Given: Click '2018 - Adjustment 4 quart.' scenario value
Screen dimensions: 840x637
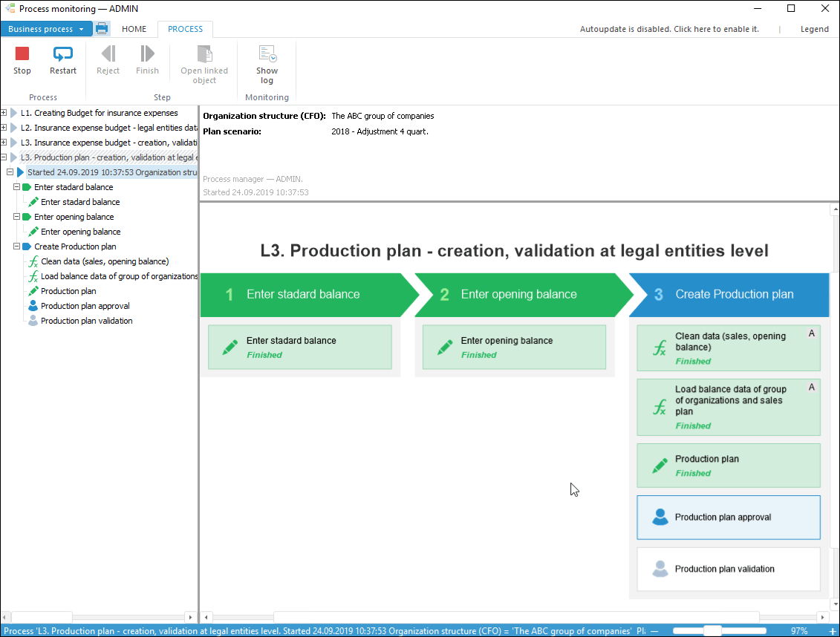Looking at the screenshot, I should coord(380,131).
